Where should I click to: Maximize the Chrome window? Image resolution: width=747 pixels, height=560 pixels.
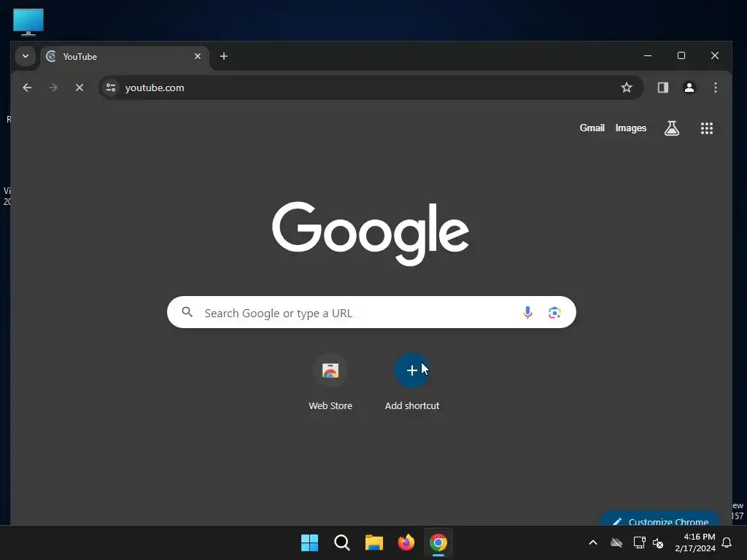pos(681,55)
